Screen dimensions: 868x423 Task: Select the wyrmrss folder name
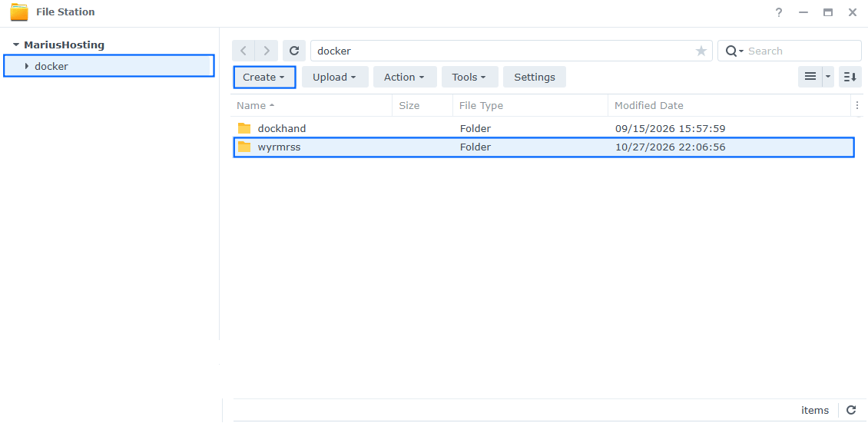coord(279,147)
